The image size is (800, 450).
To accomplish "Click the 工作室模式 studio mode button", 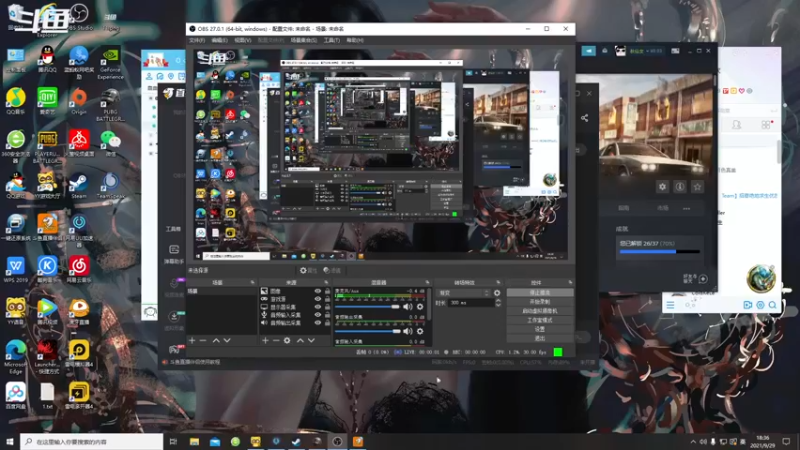I will point(540,320).
